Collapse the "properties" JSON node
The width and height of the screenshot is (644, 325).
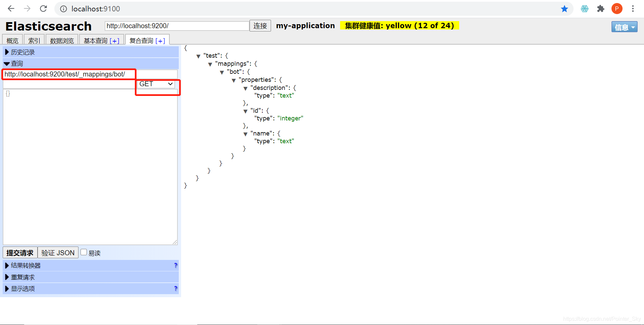[233, 80]
